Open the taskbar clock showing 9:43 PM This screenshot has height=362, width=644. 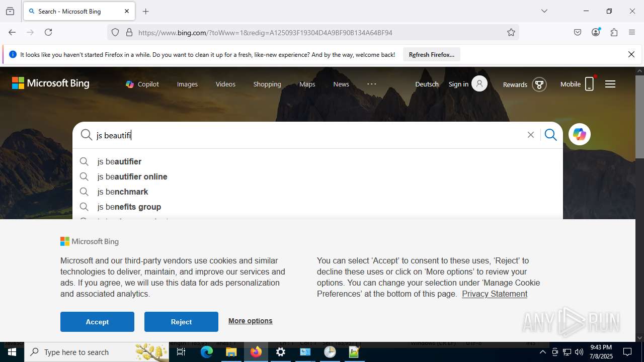tap(601, 352)
